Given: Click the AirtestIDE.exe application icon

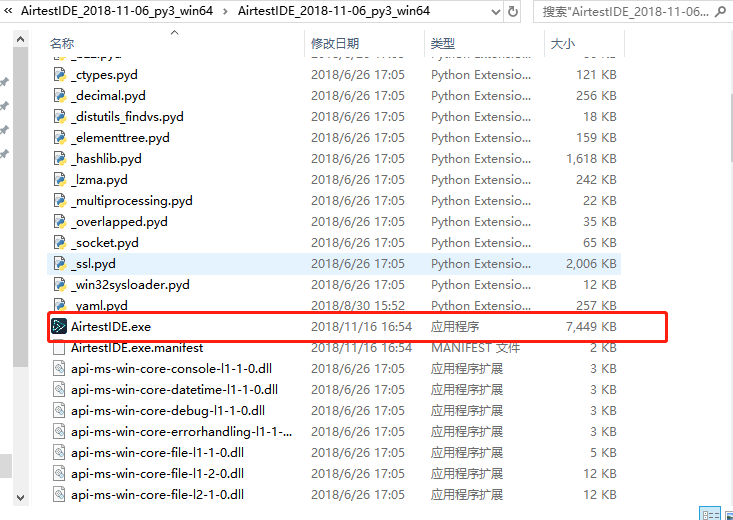Looking at the screenshot, I should tap(59, 326).
